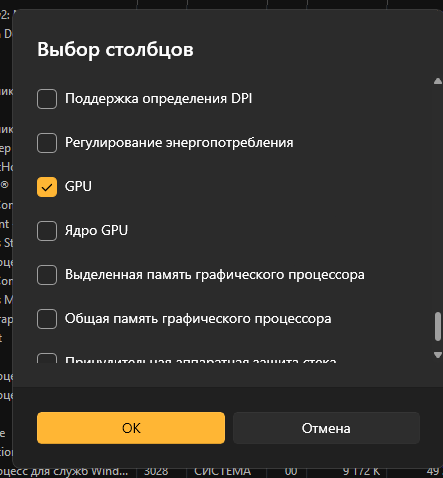Click the Регулирование энергопотребления label text
The width and height of the screenshot is (443, 478).
[x=179, y=143]
